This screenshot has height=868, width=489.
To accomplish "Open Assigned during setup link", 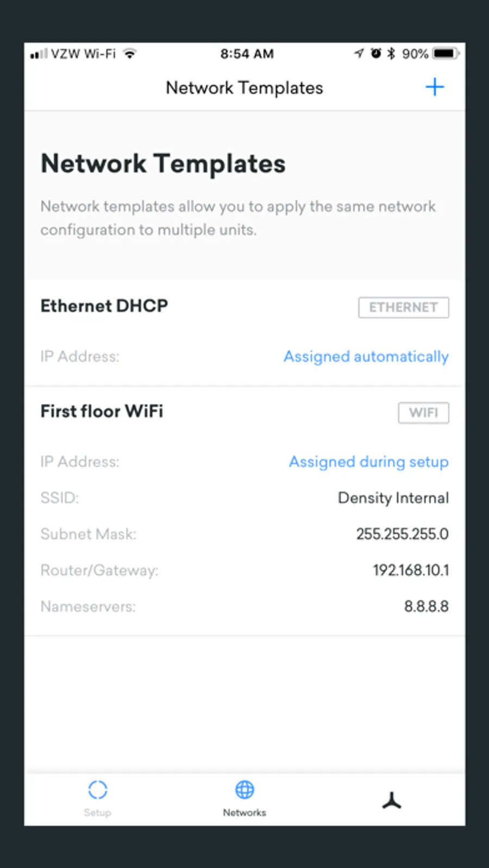I will (x=368, y=462).
